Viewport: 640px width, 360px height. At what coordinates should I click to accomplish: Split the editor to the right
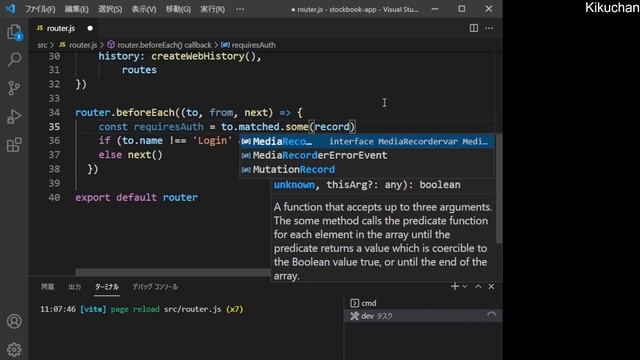click(473, 28)
